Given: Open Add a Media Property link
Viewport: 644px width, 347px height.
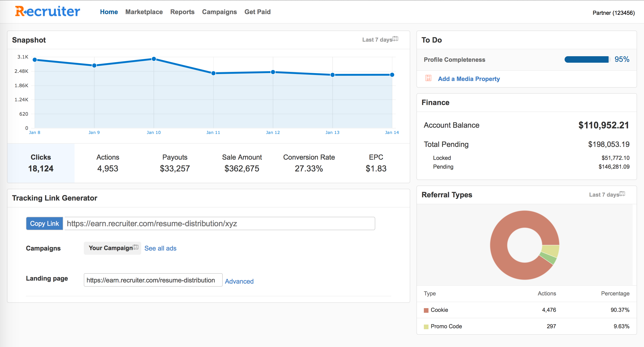Looking at the screenshot, I should pos(469,79).
